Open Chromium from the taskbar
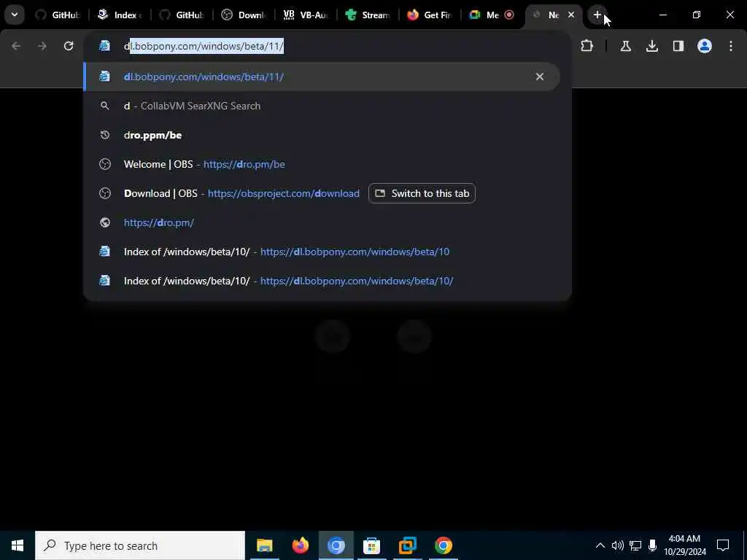 click(336, 545)
